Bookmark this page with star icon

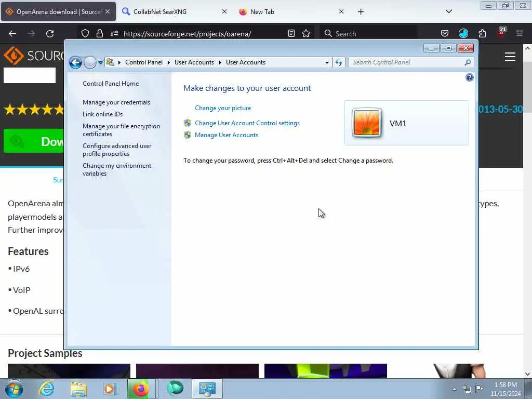pyautogui.click(x=306, y=33)
